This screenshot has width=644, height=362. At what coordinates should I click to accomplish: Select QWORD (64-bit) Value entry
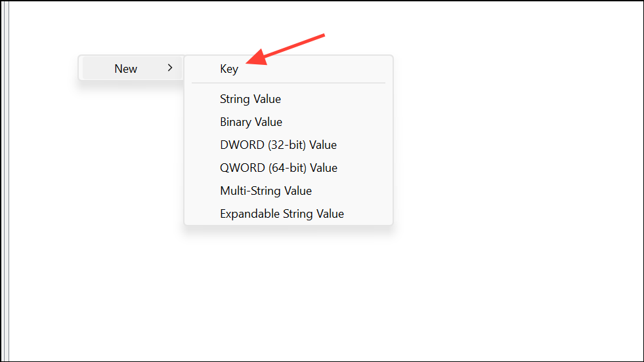tap(278, 168)
